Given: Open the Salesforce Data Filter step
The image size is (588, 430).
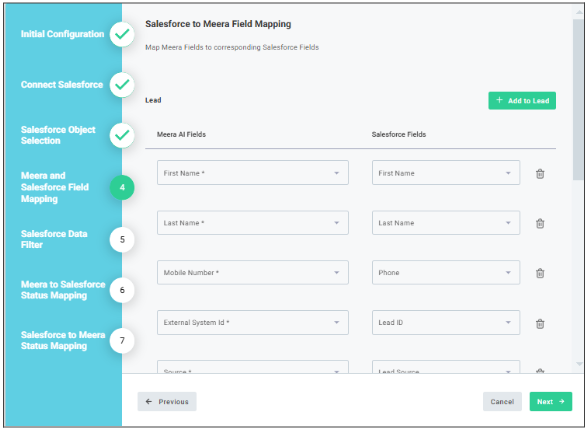Looking at the screenshot, I should tap(54, 239).
